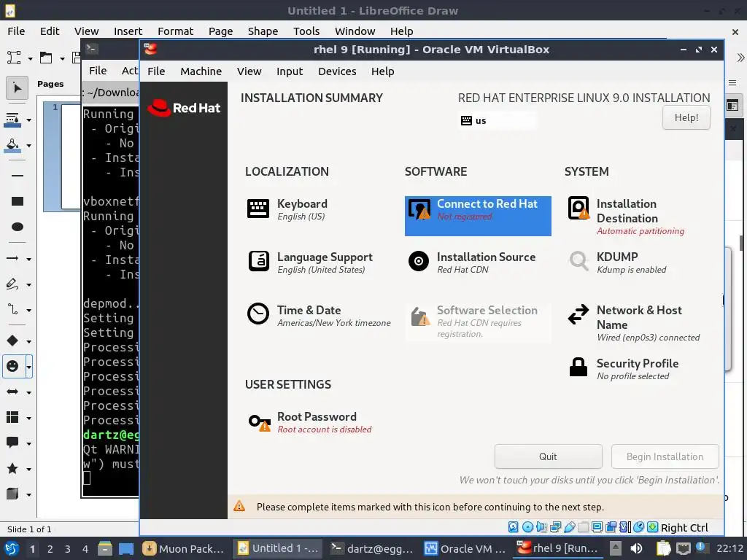This screenshot has height=560, width=747.
Task: Open Time & Date settings
Action: (x=318, y=316)
